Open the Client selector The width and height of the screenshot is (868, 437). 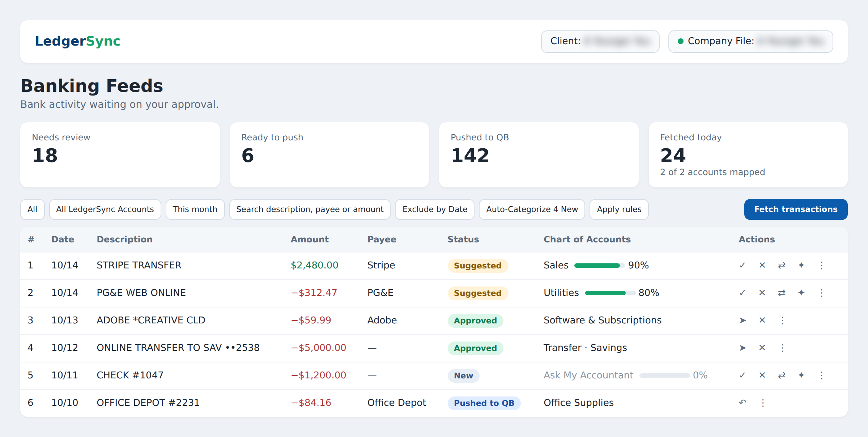[x=600, y=41]
